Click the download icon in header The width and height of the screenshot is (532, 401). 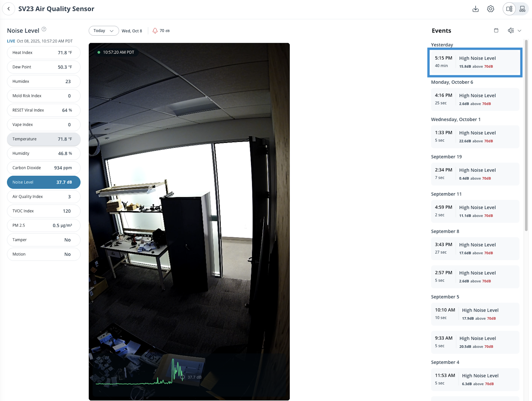475,9
